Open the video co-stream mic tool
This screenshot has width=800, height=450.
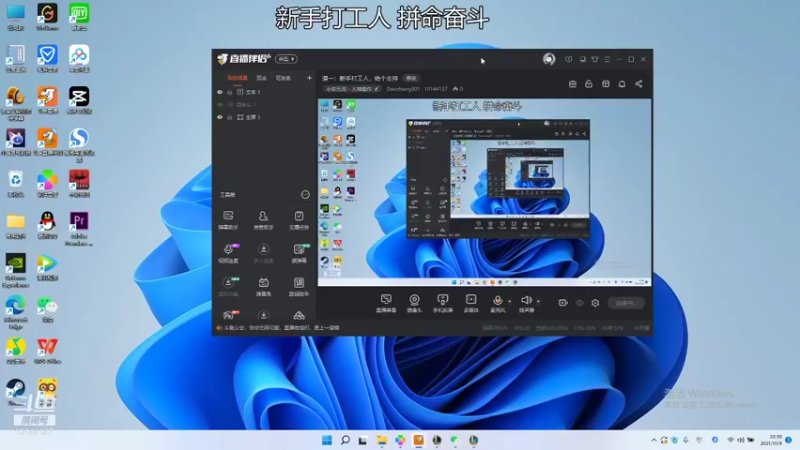point(228,253)
